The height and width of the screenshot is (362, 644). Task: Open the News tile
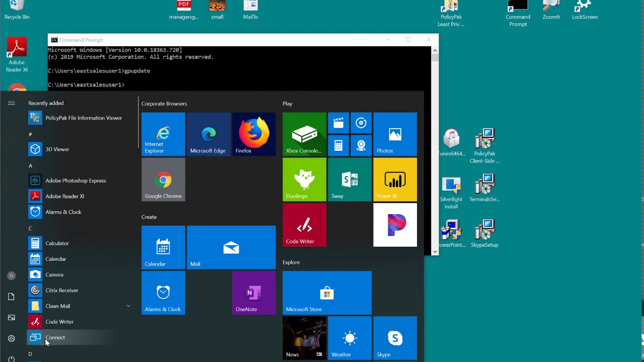(x=304, y=338)
